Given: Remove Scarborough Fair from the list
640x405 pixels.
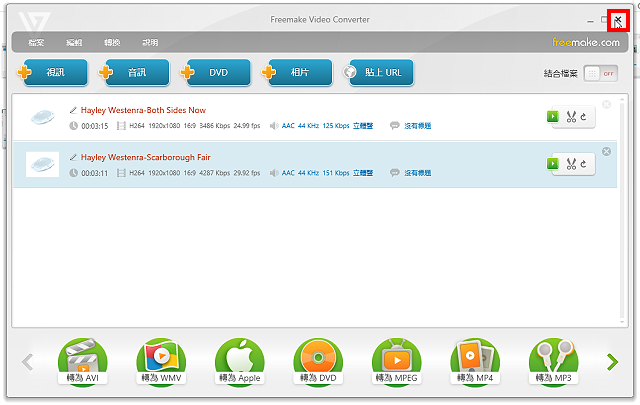Looking at the screenshot, I should coord(607,151).
